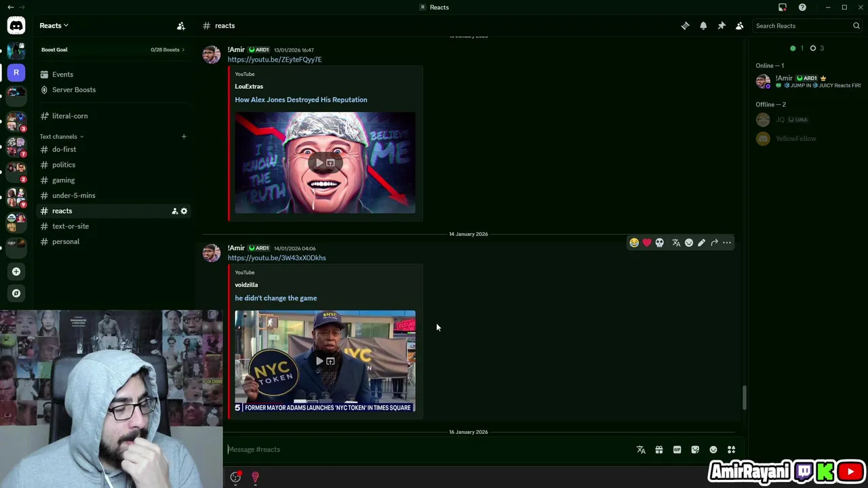
Task: Open !Amir avatar on 13/01 message
Action: [212, 55]
